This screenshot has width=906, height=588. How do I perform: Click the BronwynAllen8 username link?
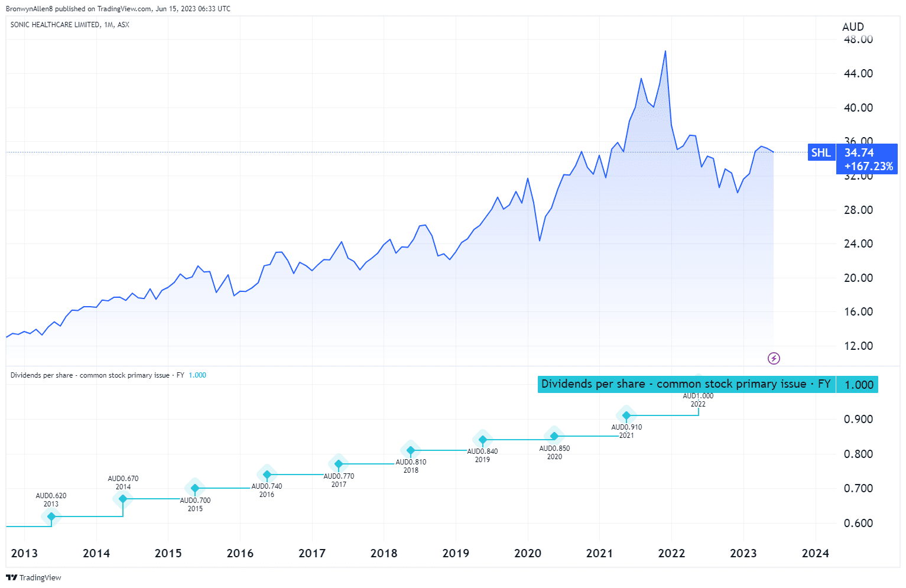(29, 8)
